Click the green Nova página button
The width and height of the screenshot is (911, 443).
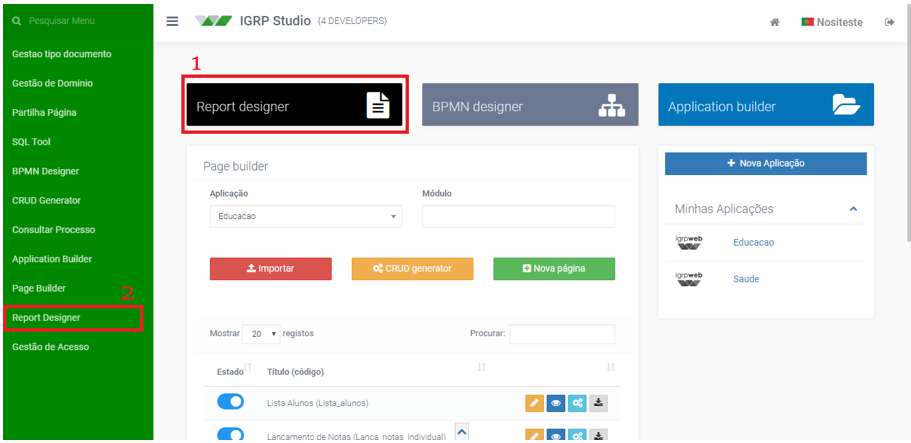pyautogui.click(x=554, y=269)
